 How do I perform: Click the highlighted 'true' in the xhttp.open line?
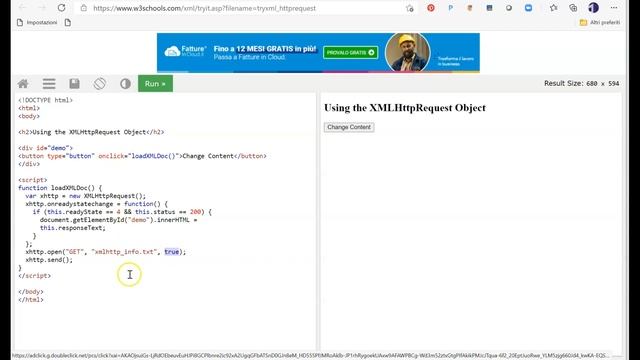pyautogui.click(x=172, y=252)
